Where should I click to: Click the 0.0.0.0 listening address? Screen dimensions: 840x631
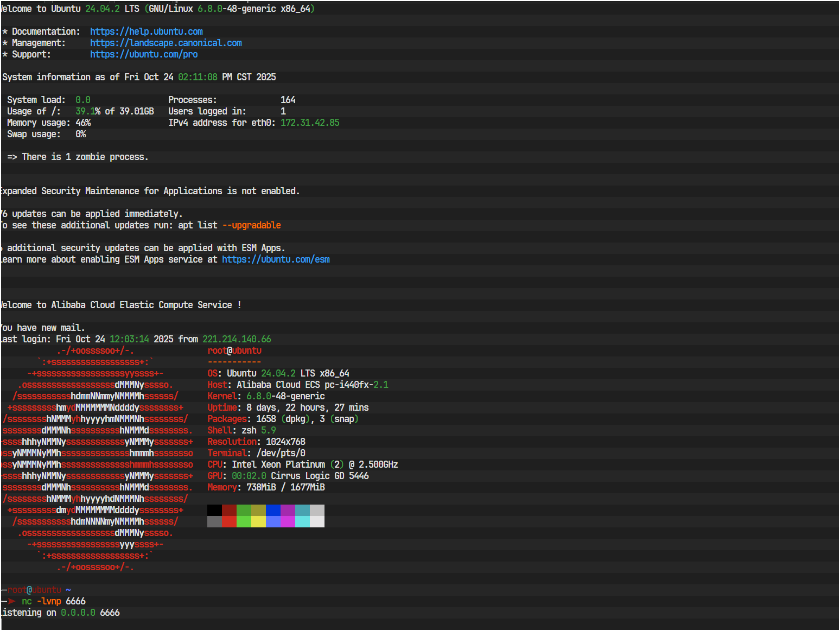(78, 613)
